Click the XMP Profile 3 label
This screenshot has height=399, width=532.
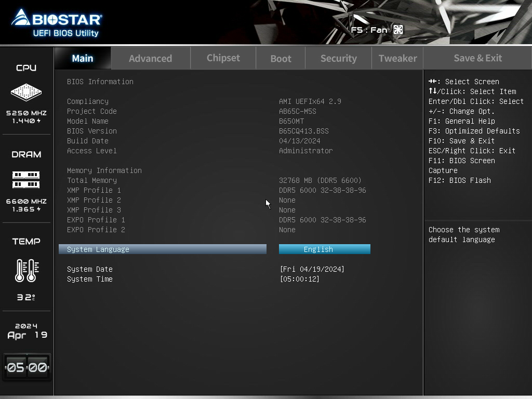[x=94, y=210]
